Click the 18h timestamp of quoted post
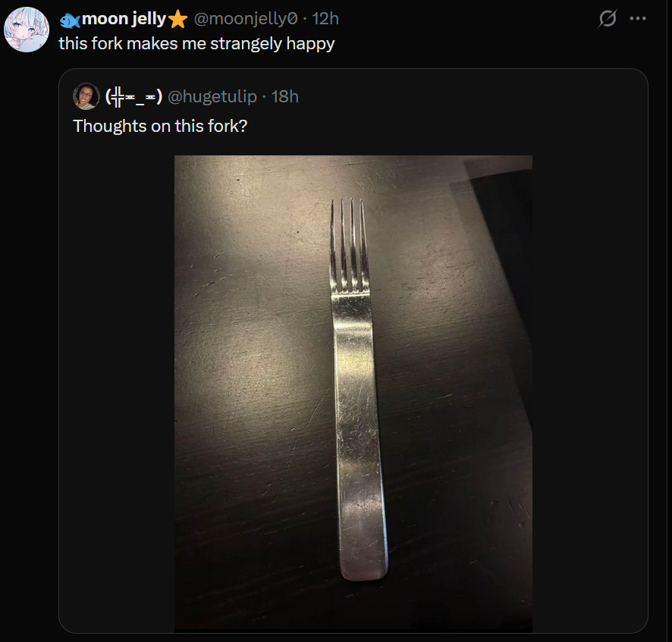The height and width of the screenshot is (642, 672). (284, 96)
